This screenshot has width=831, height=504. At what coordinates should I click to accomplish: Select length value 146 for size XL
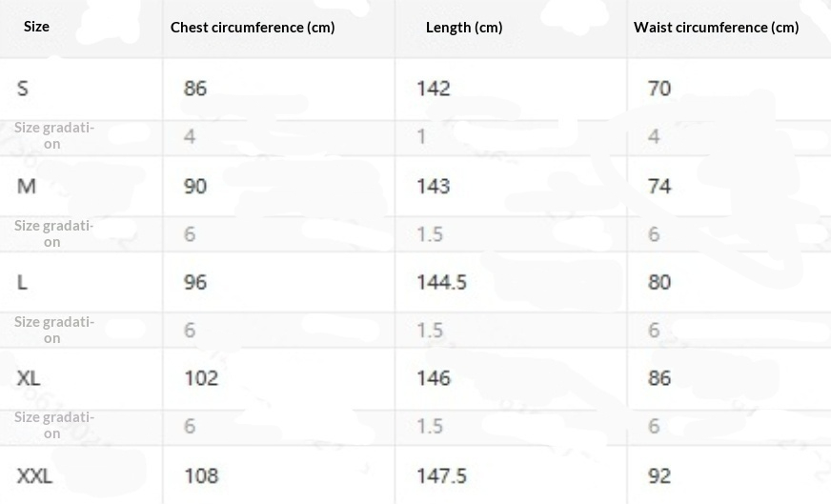click(434, 378)
